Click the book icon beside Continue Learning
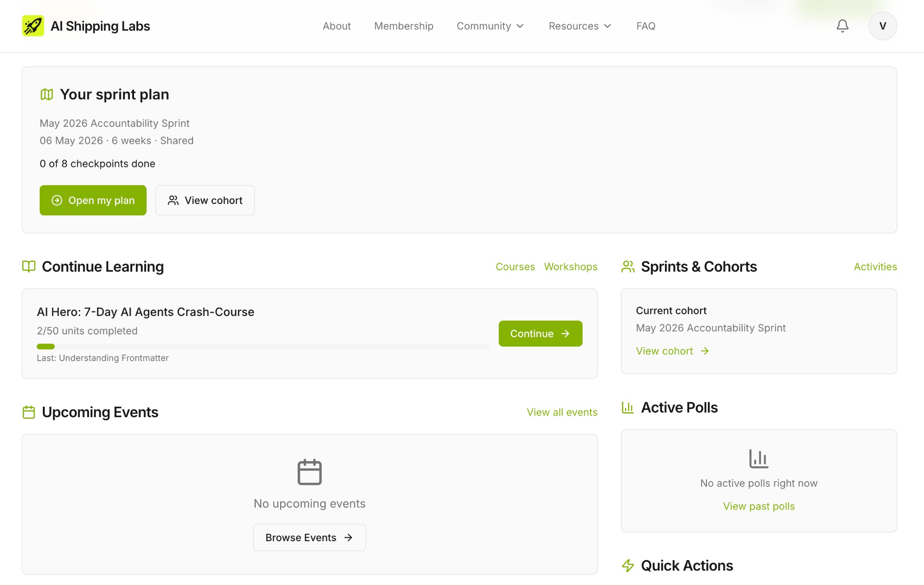 [x=29, y=266]
